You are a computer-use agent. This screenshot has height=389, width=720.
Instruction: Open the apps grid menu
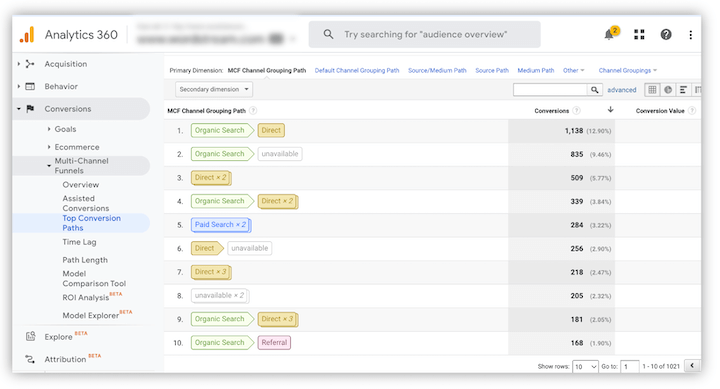639,34
